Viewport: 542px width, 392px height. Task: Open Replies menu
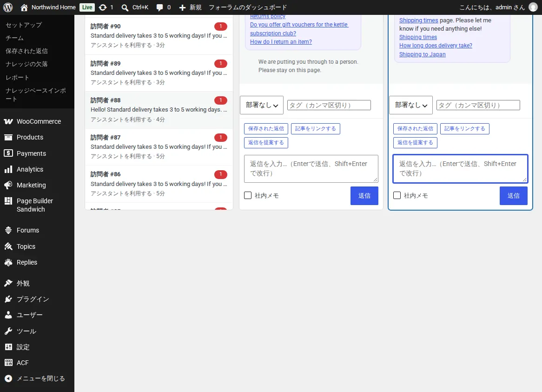pyautogui.click(x=37, y=262)
